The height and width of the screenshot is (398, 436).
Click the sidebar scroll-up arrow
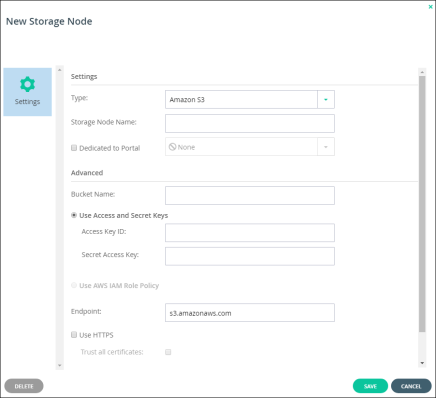[60, 70]
